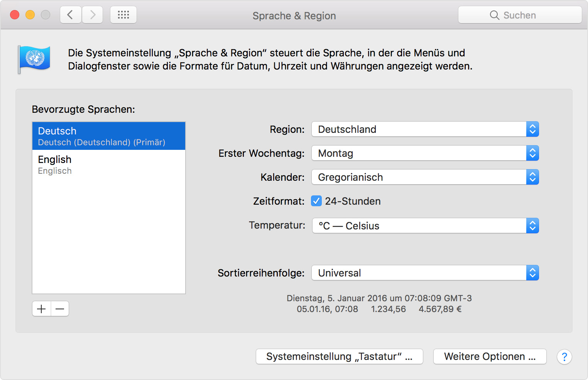Open Temperatur dropdown showing Celsius
Screen dimensions: 588x380
click(x=425, y=226)
